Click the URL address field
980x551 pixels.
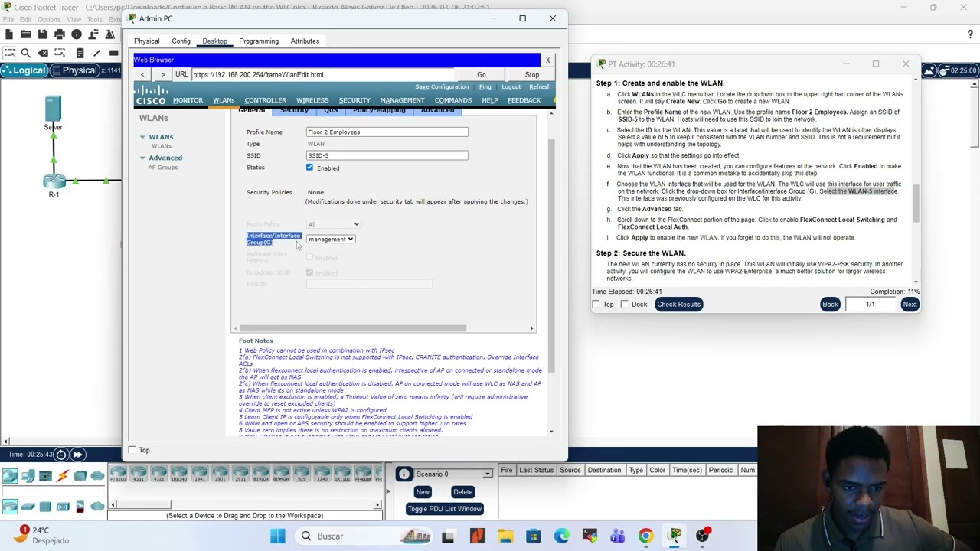click(322, 74)
